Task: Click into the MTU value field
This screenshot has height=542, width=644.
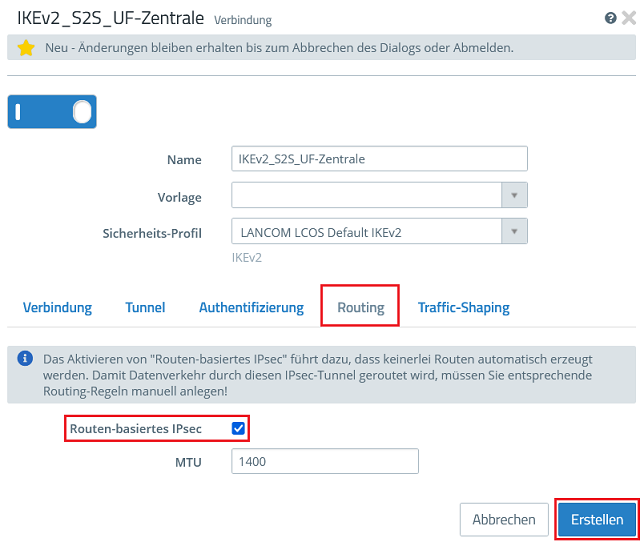Action: click(x=324, y=462)
